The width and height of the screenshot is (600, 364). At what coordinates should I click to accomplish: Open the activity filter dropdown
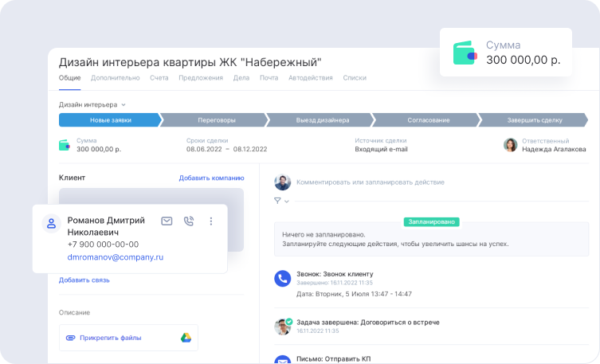click(x=280, y=201)
